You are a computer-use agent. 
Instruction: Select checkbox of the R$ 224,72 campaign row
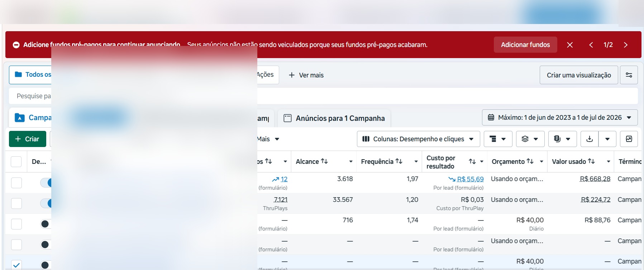pyautogui.click(x=16, y=203)
